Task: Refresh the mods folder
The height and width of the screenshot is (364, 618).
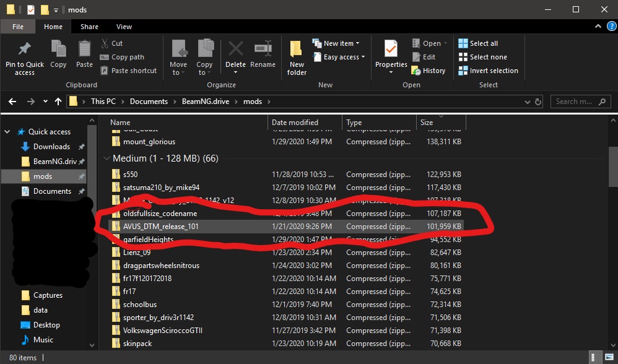Action: (x=538, y=102)
